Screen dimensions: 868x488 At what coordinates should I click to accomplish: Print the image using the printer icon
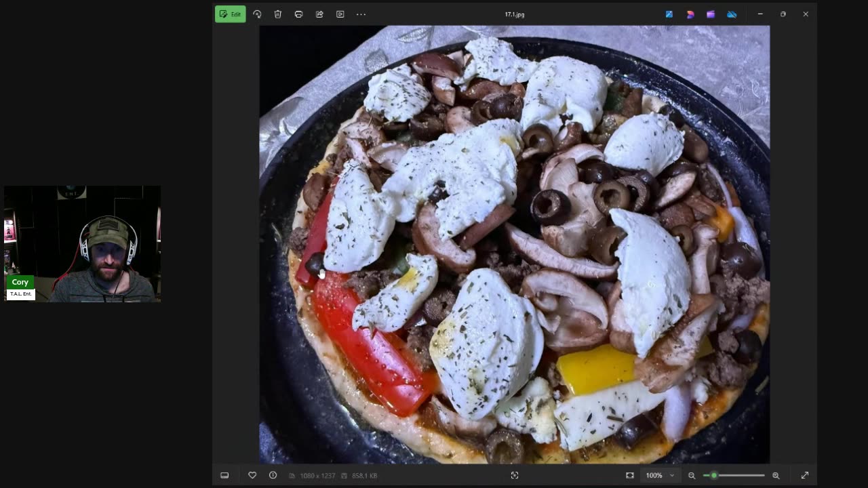(298, 14)
